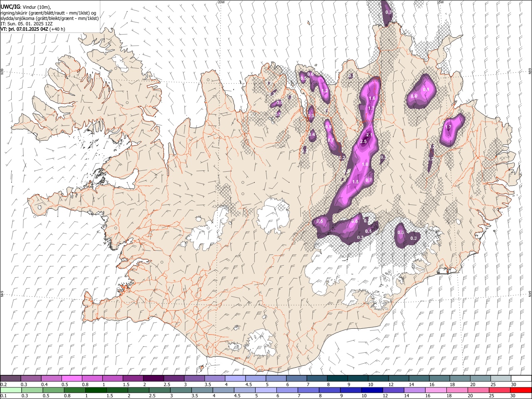532x399 pixels.
Task: Select the 1.5 magenta-purple swatch in the upper legend row
Action: pos(133,379)
